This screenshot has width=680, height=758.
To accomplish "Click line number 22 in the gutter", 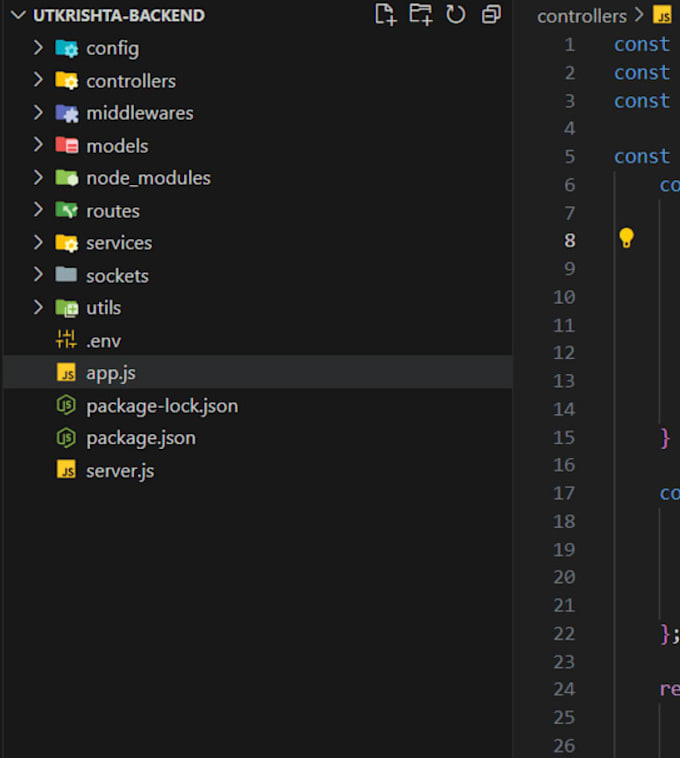I will (564, 633).
